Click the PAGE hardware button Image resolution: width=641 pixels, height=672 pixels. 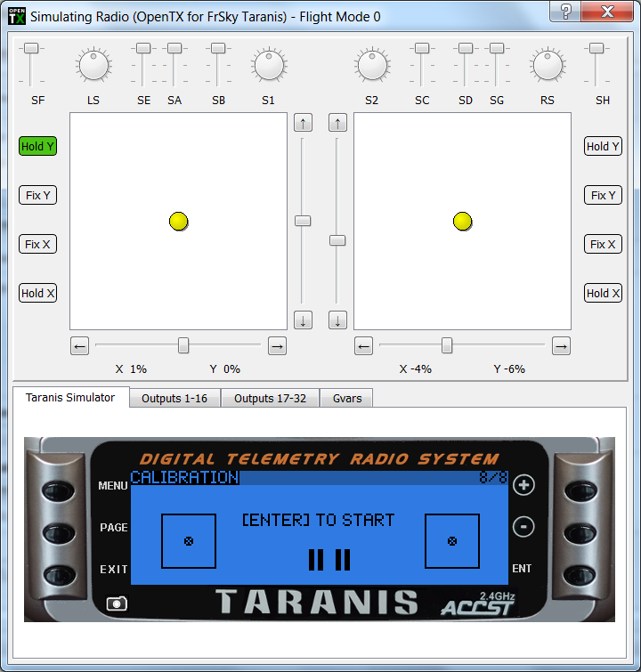click(58, 533)
